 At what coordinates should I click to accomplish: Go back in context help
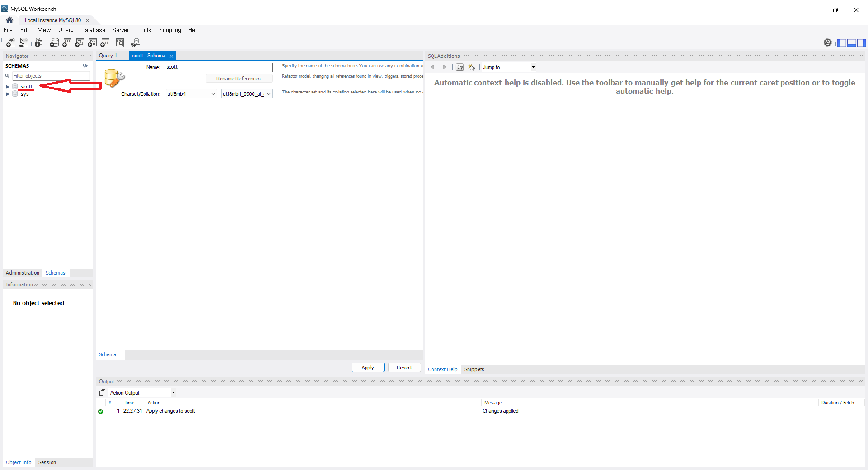432,67
